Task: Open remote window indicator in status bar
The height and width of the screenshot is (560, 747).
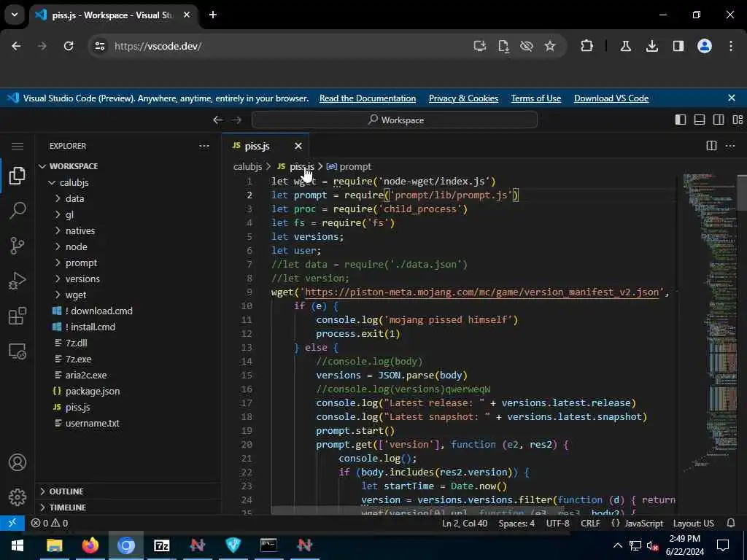Action: (12, 523)
